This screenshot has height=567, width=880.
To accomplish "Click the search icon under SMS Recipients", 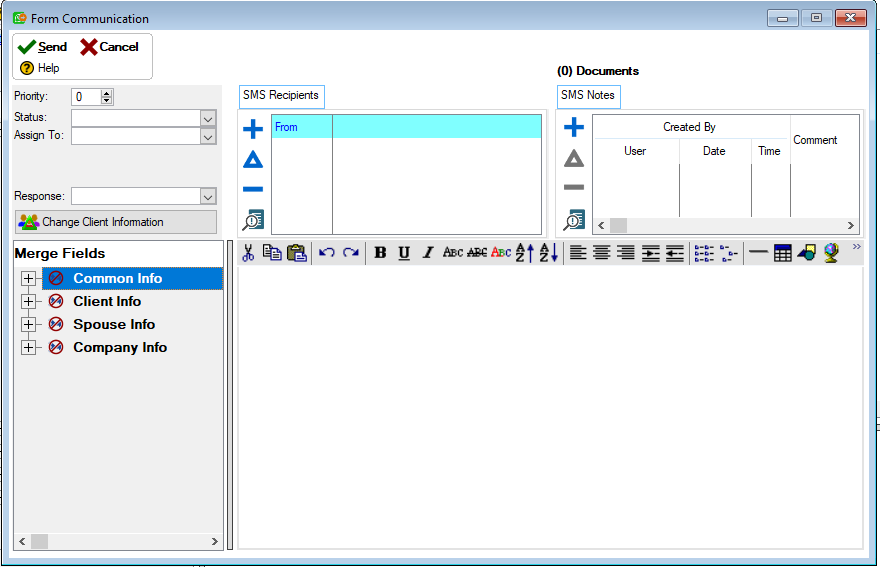I will coord(253,220).
